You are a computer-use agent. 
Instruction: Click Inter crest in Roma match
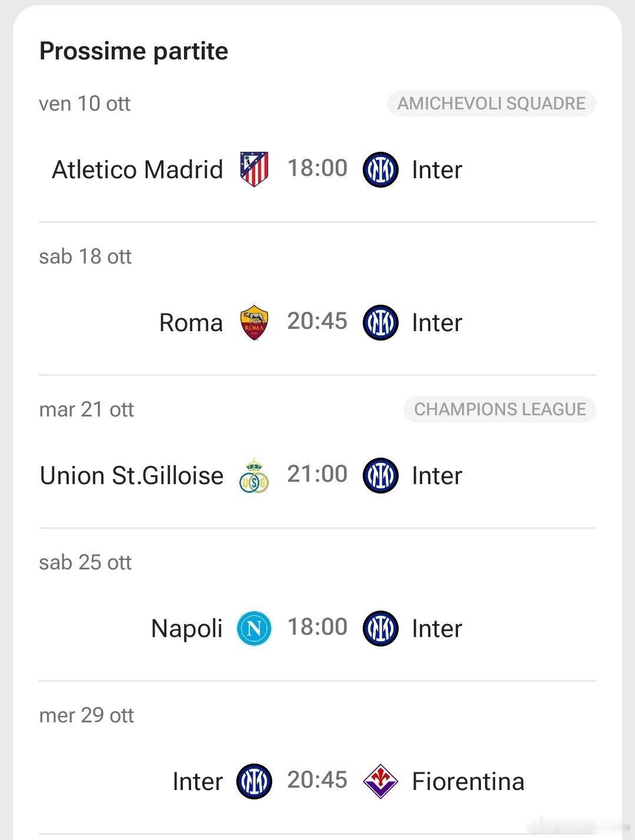click(380, 322)
